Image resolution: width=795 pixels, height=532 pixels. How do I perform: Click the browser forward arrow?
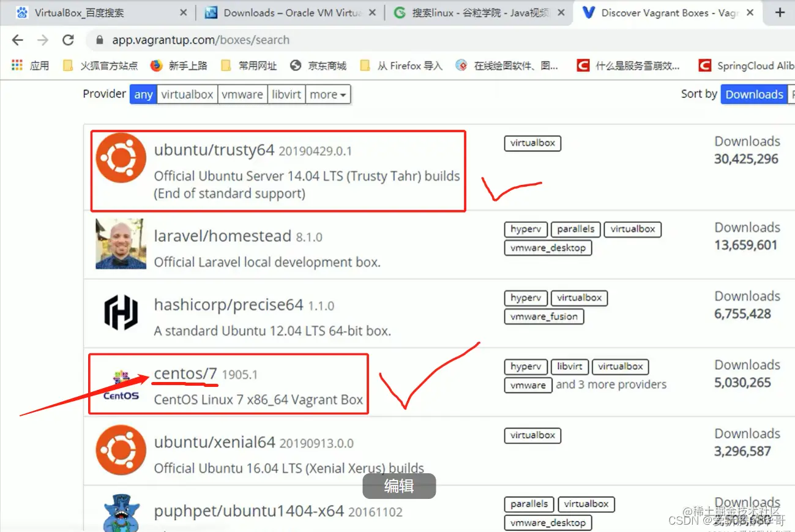[x=43, y=40]
